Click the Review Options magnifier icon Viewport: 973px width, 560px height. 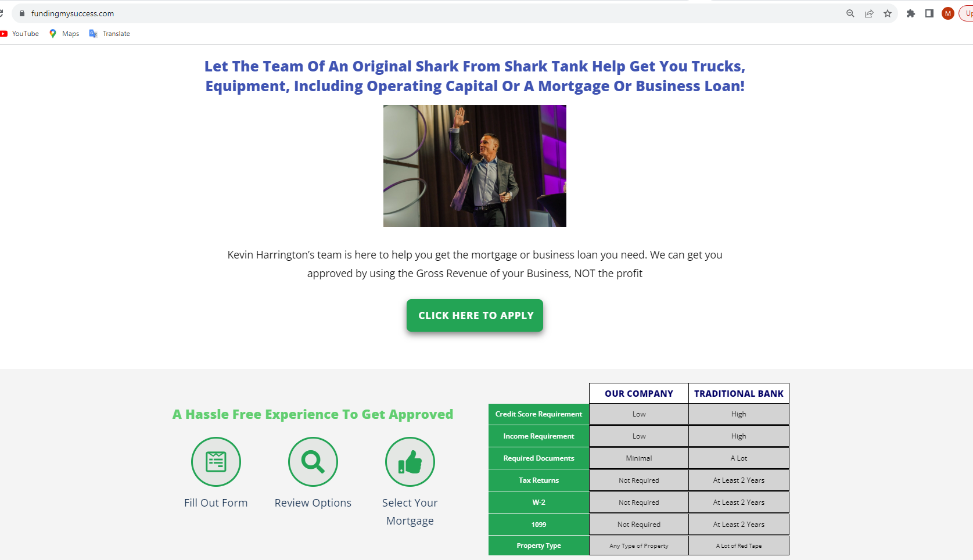click(313, 462)
